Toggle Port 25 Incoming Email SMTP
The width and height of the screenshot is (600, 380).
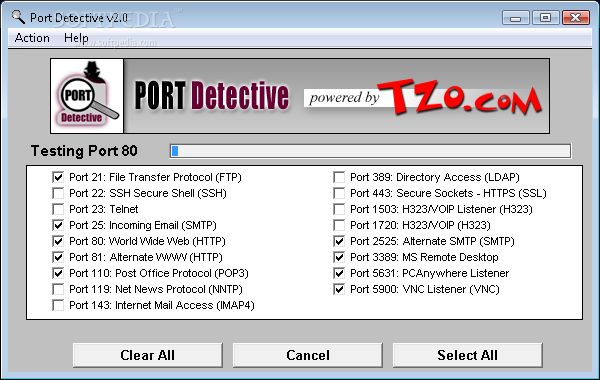pyautogui.click(x=58, y=225)
